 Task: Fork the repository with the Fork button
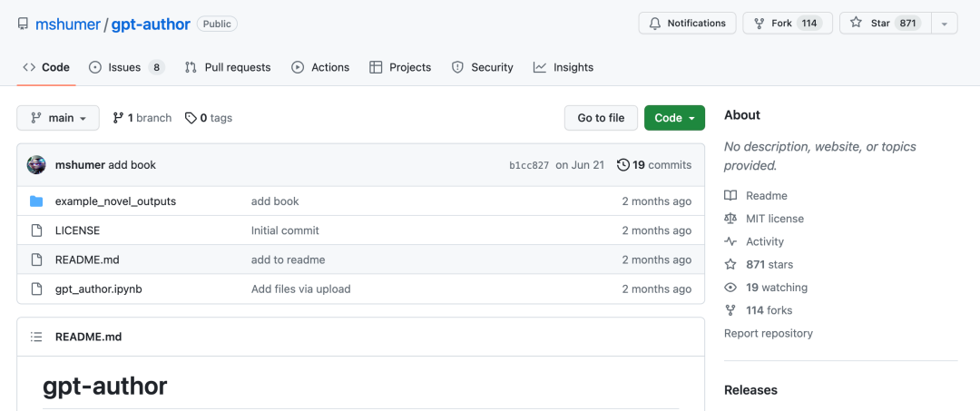click(x=788, y=23)
